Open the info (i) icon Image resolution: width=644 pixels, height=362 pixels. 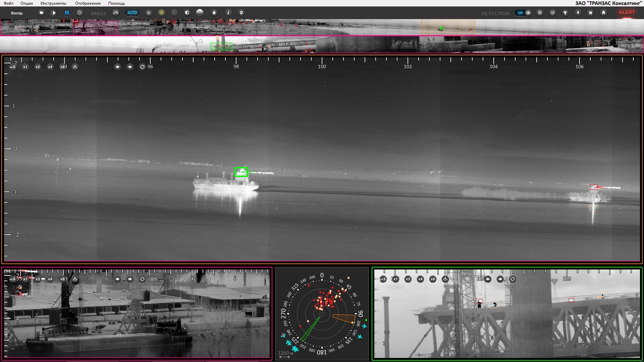(x=228, y=13)
